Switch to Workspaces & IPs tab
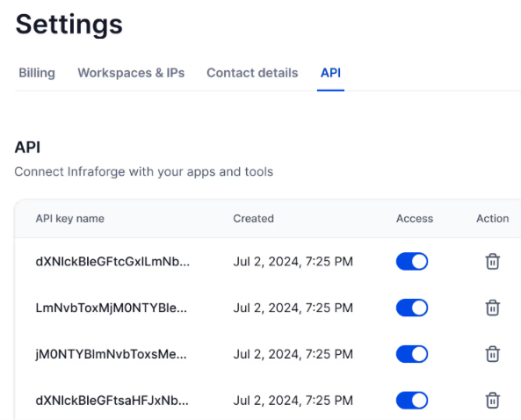The width and height of the screenshot is (521, 420). (131, 73)
